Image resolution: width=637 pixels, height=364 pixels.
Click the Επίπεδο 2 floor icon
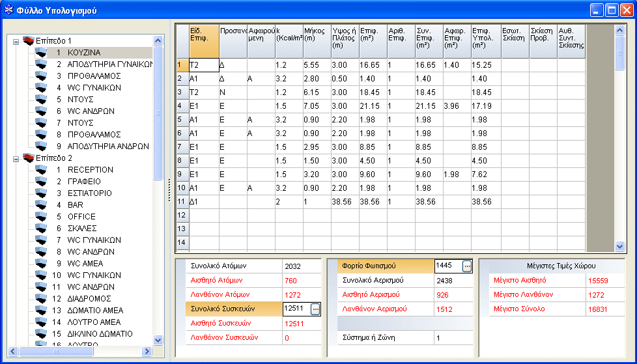(29, 158)
